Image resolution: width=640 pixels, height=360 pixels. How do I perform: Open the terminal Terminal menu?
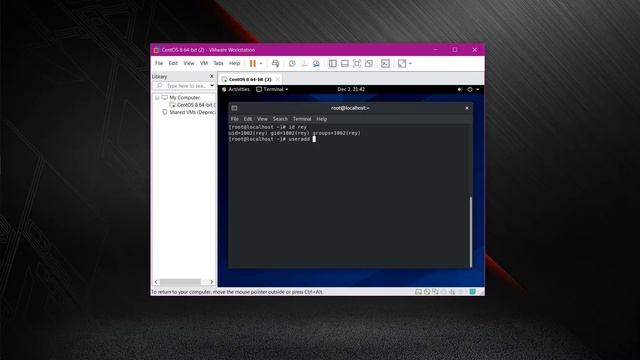tap(302, 119)
